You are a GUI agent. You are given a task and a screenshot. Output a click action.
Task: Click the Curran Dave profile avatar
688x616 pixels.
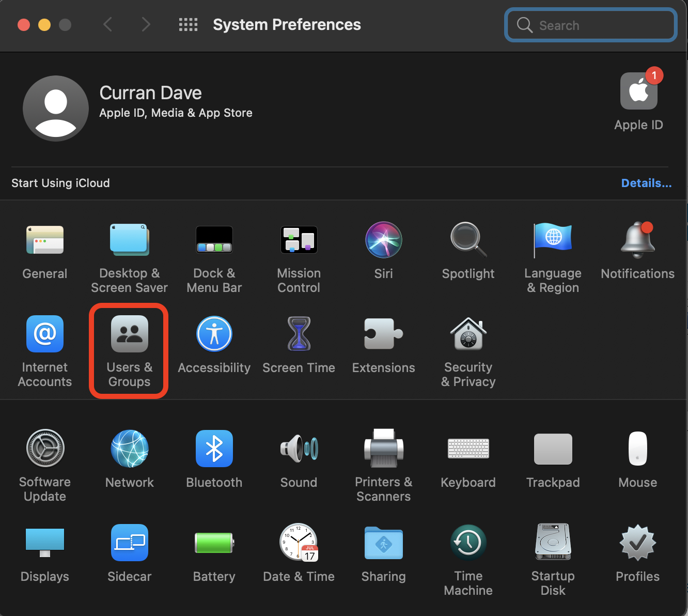[56, 109]
